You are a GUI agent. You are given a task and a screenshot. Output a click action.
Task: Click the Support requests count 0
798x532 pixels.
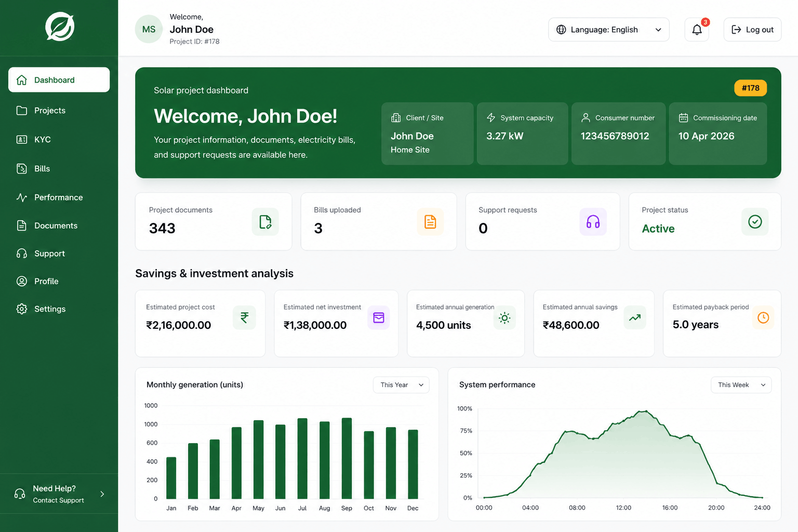(x=483, y=228)
